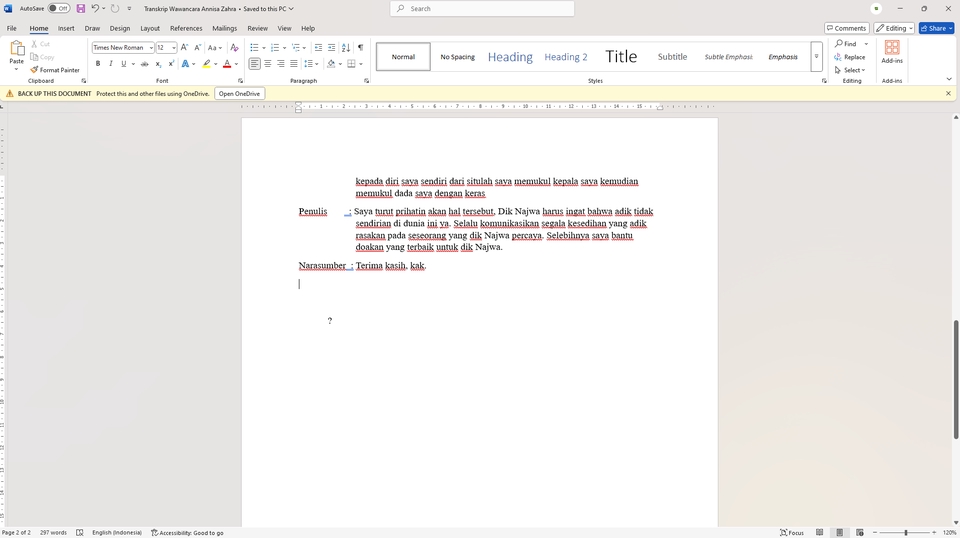Click the Paste clipboard icon
The width and height of the screenshot is (960, 538).
pyautogui.click(x=17, y=49)
